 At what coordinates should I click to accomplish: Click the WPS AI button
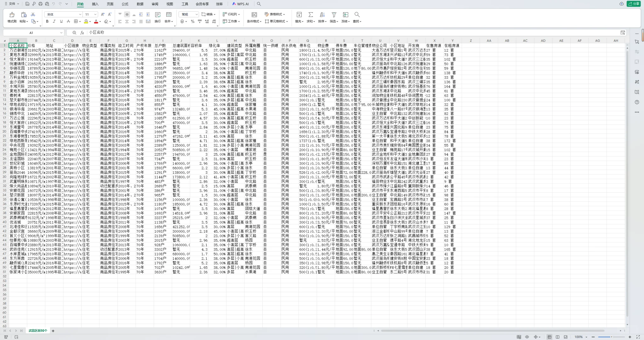click(240, 4)
